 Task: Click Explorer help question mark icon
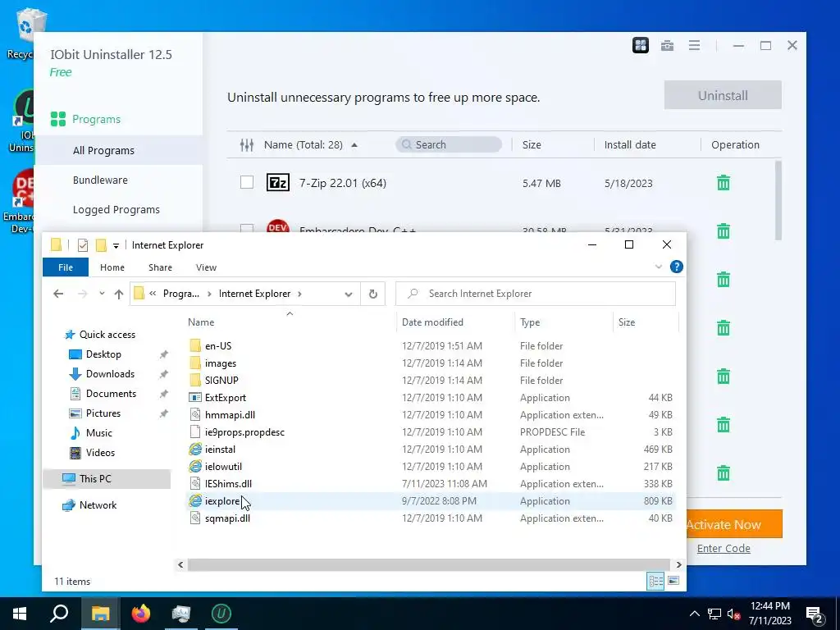click(677, 267)
